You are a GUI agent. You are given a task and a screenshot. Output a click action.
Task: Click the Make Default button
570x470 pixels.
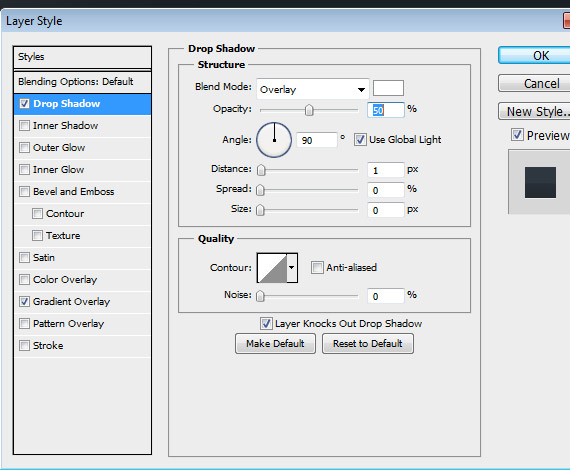coord(275,344)
